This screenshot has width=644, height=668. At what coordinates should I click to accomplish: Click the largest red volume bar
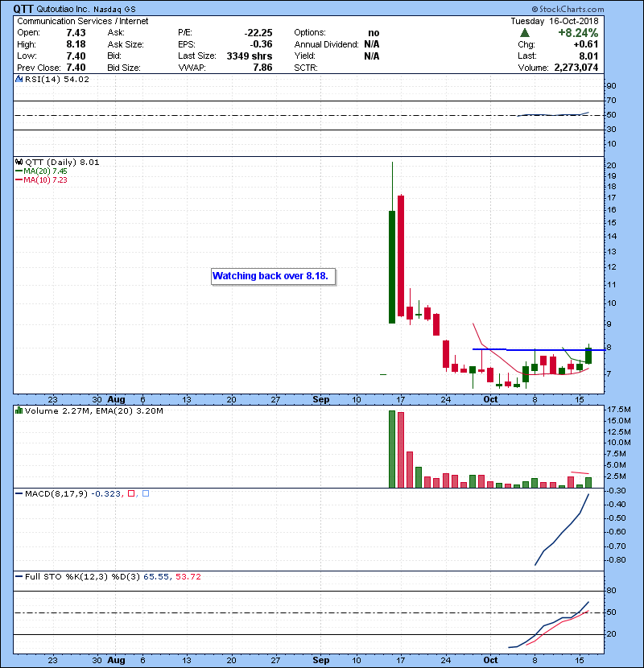[x=401, y=450]
